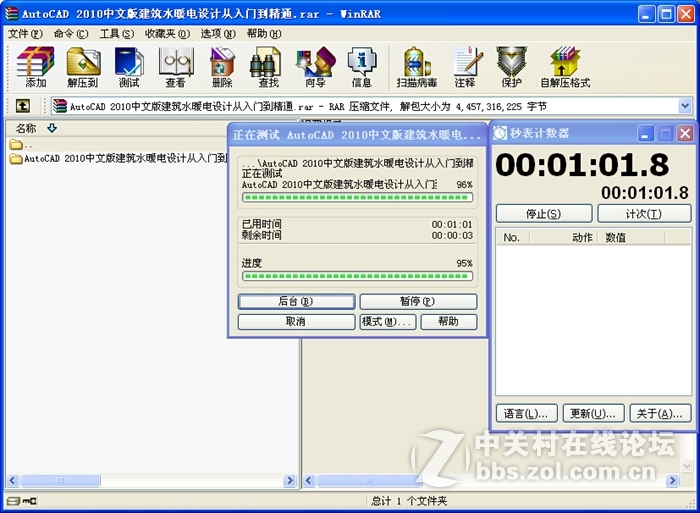Click the Delete (删除) toolbar icon
Screen dimensions: 700x513
tap(222, 67)
